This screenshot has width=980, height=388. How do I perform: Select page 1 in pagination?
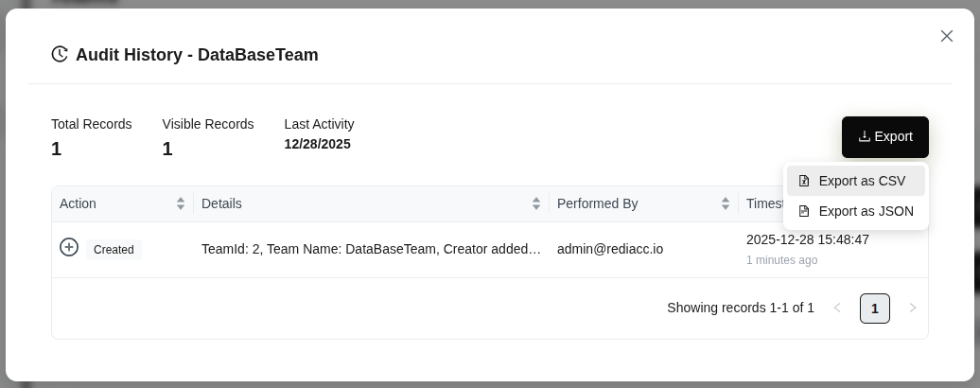[x=875, y=309]
